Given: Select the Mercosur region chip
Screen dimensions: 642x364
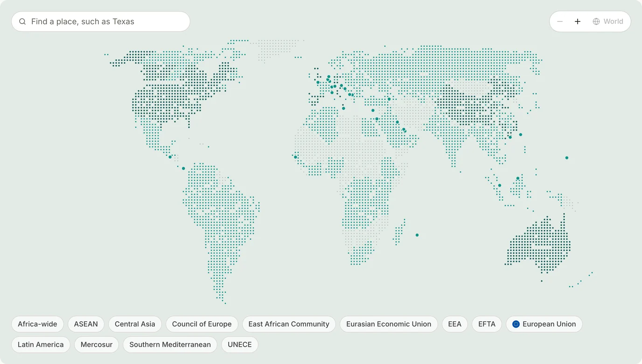Looking at the screenshot, I should 97,344.
